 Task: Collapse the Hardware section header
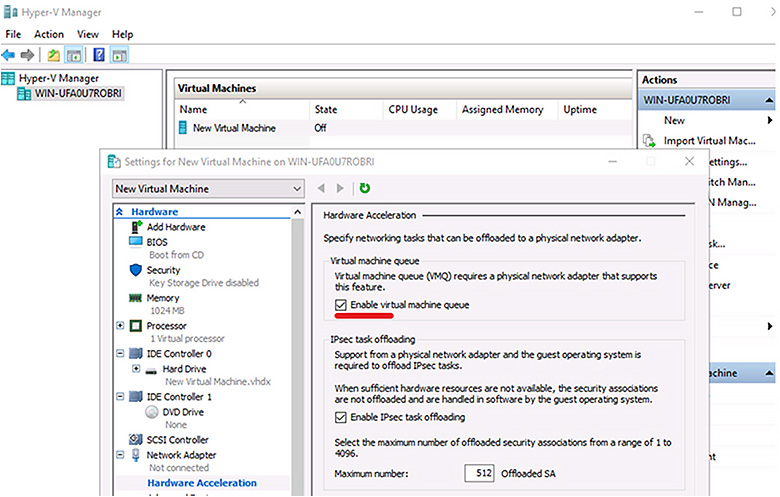coord(120,212)
